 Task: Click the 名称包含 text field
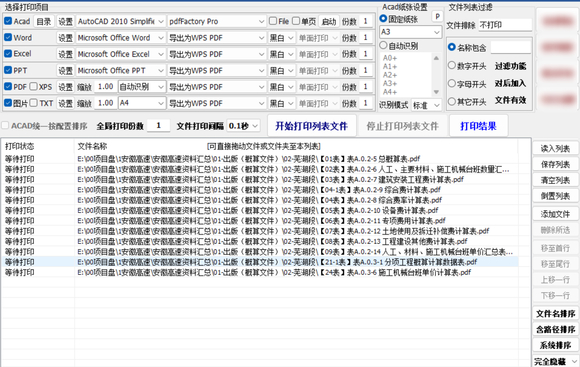(510, 47)
